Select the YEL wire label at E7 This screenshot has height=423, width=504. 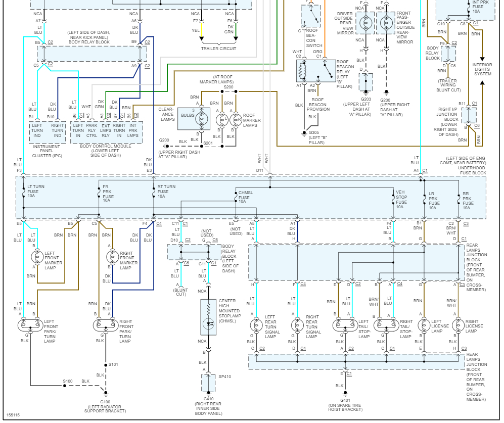(196, 30)
